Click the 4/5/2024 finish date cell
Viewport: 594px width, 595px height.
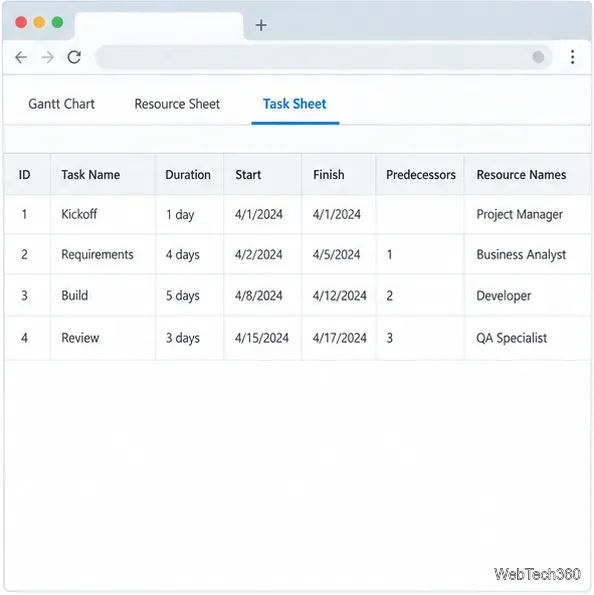pos(339,254)
